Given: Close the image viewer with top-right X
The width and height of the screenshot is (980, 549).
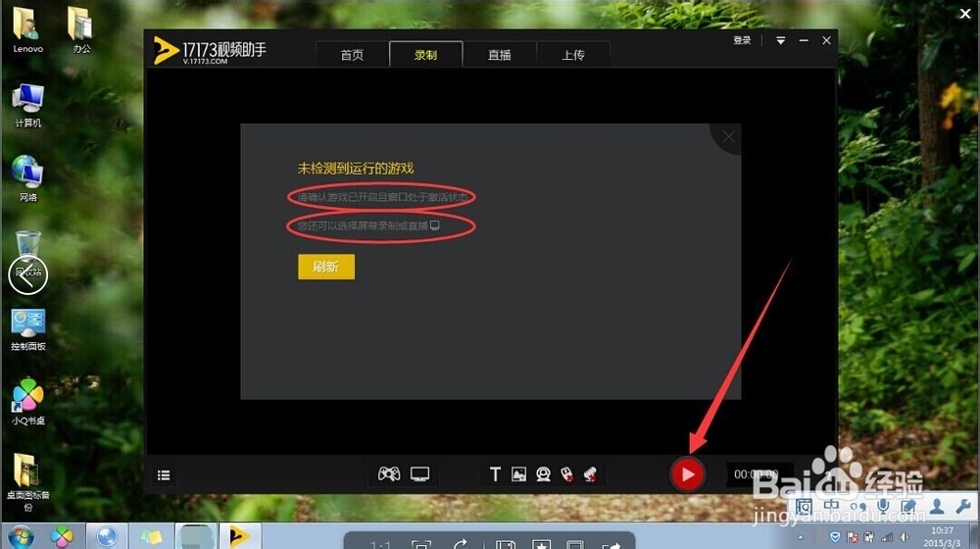Looking at the screenshot, I should 965,13.
